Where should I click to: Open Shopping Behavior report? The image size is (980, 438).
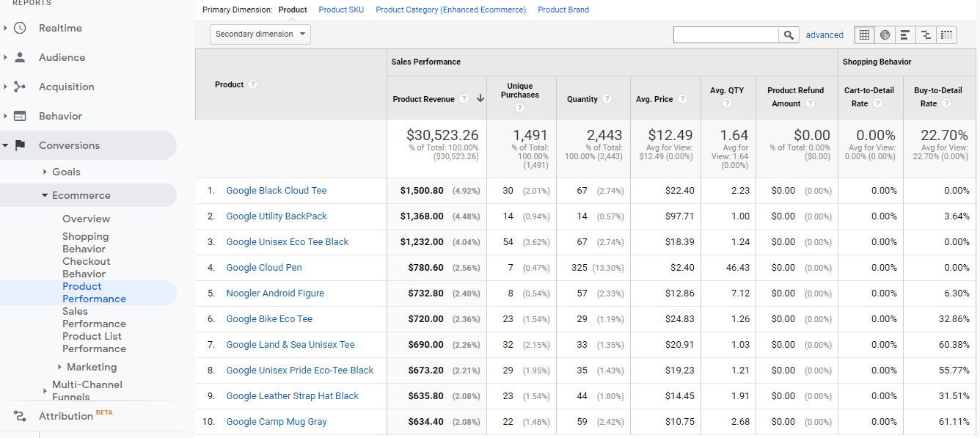(85, 243)
